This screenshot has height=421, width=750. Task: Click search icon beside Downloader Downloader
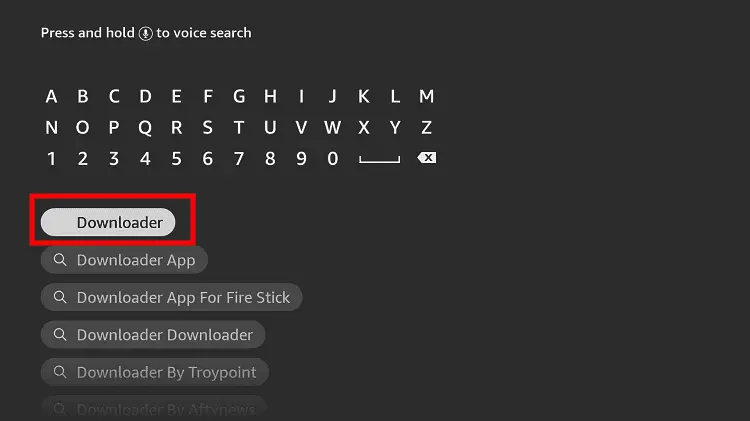tap(60, 334)
